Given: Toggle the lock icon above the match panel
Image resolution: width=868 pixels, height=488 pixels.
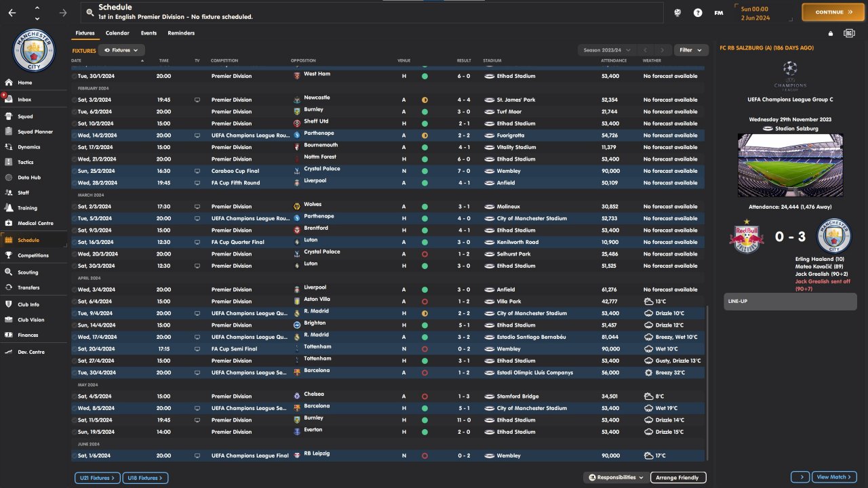Looking at the screenshot, I should coord(831,33).
